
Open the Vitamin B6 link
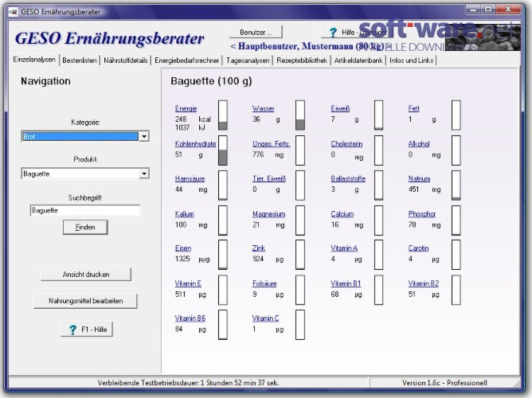(190, 318)
